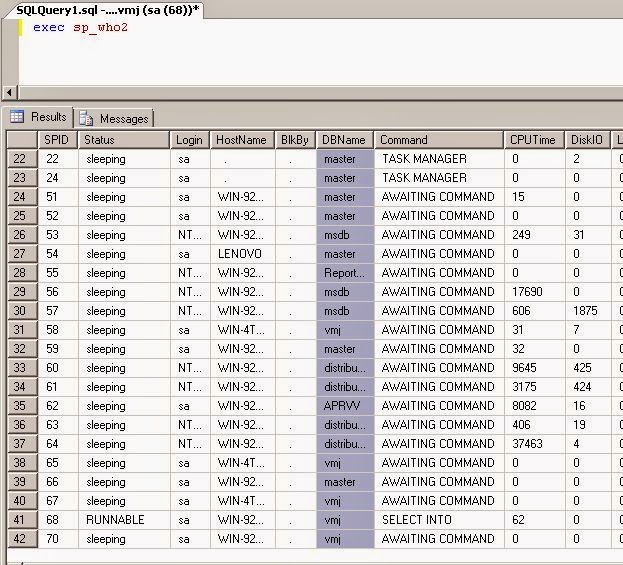Viewport: 623px width, 565px height.
Task: Click the HostName column header
Action: pyautogui.click(x=242, y=140)
